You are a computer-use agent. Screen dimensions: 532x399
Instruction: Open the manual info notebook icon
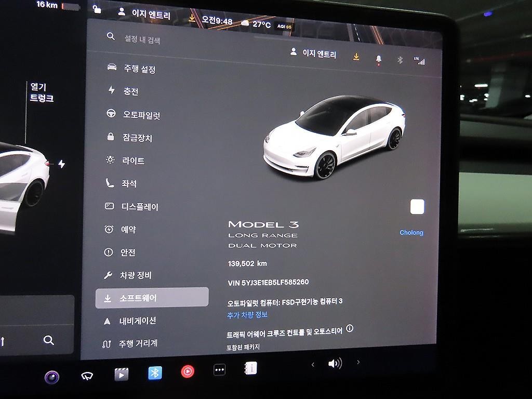click(251, 368)
